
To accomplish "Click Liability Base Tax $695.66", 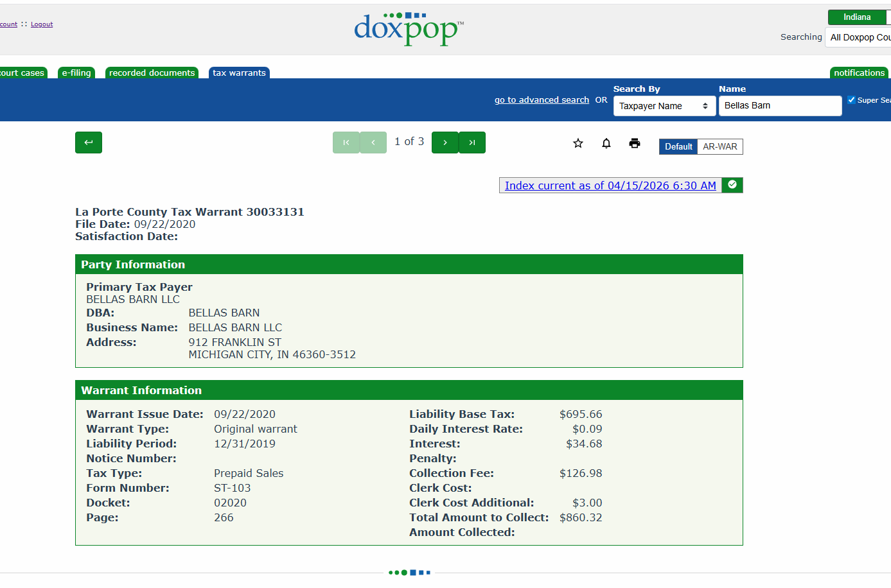I will coord(581,414).
